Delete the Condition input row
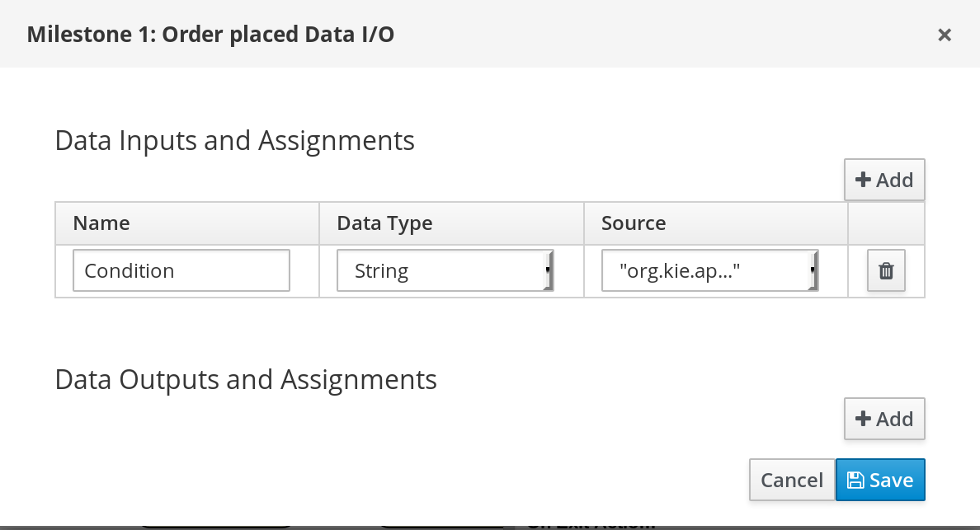Viewport: 980px width, 530px height. point(886,270)
